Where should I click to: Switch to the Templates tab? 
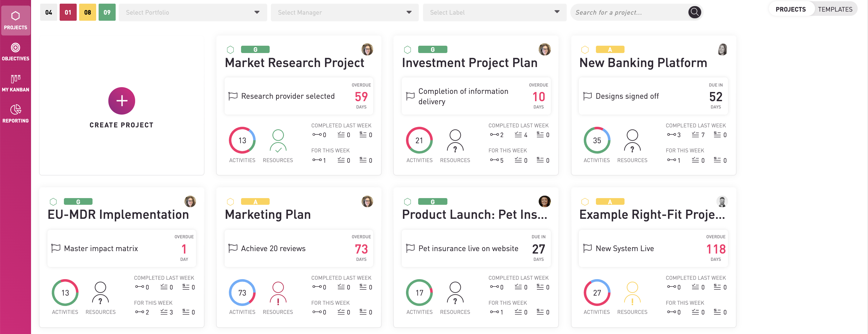[835, 9]
